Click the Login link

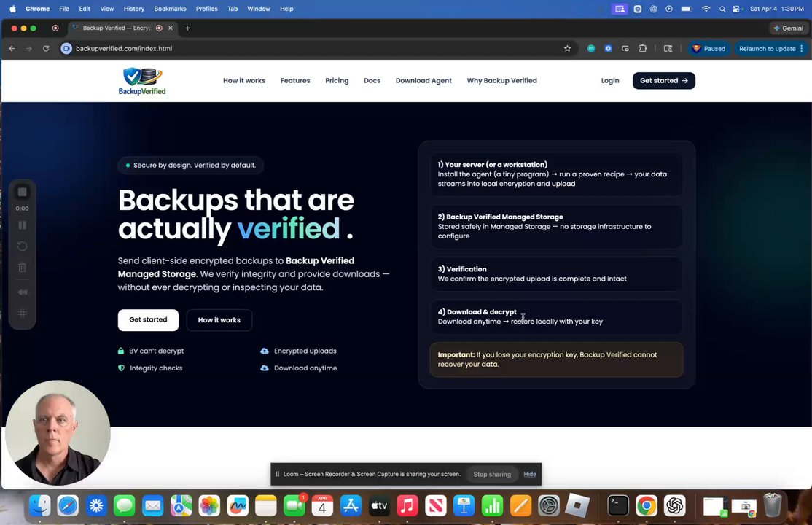pyautogui.click(x=610, y=81)
